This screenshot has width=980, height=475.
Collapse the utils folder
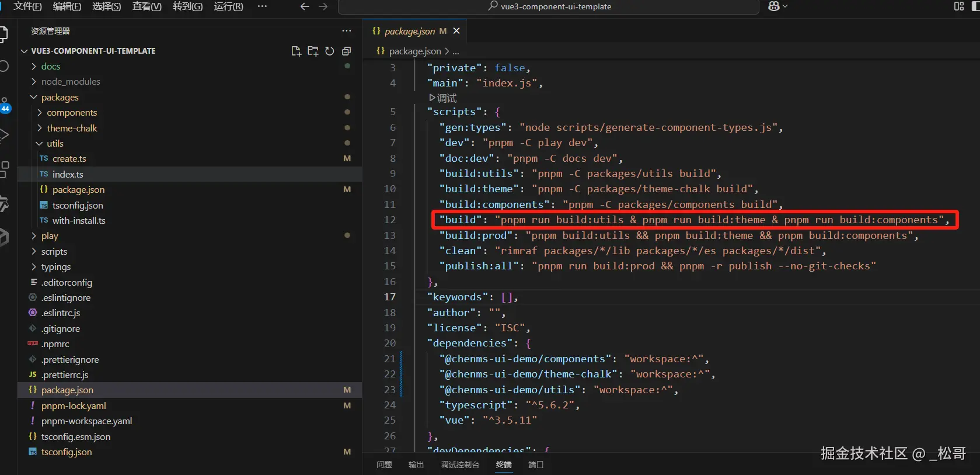pyautogui.click(x=55, y=144)
